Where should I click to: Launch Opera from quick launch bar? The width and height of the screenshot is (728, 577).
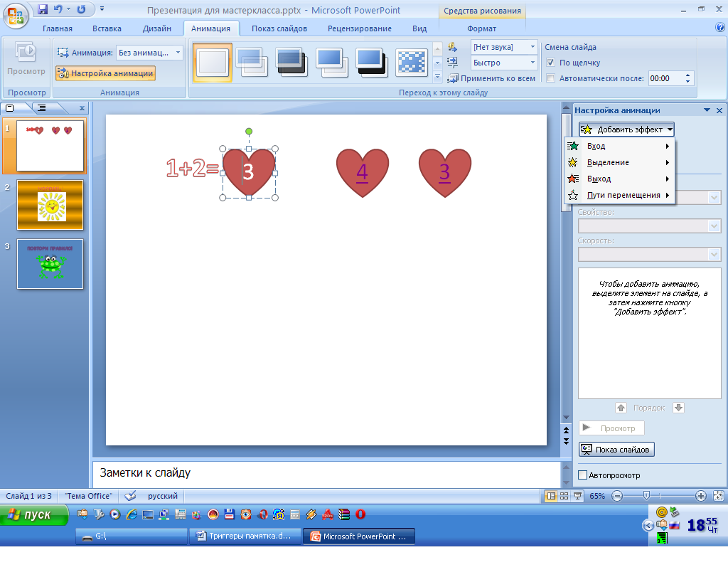[360, 514]
